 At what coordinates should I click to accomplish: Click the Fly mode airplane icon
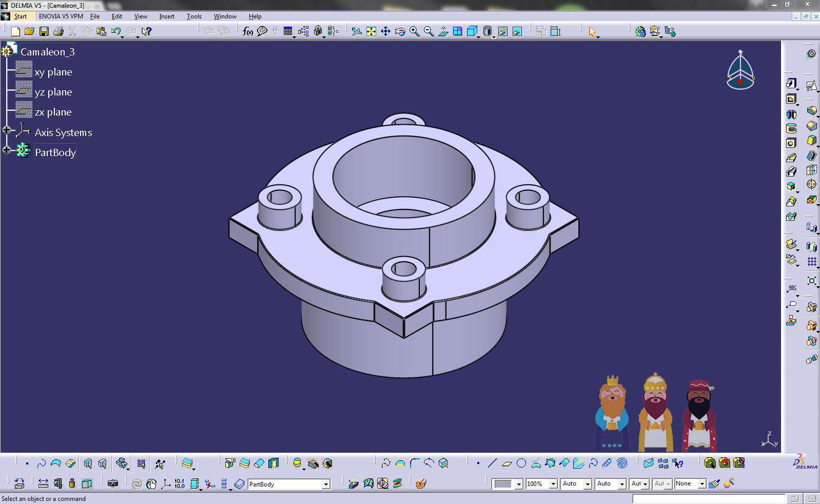(x=357, y=31)
